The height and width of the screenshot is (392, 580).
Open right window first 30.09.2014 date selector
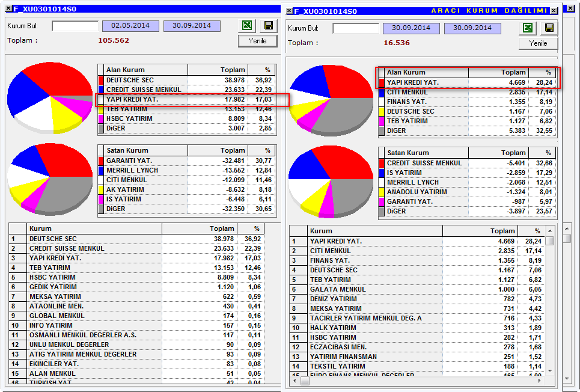pos(411,28)
